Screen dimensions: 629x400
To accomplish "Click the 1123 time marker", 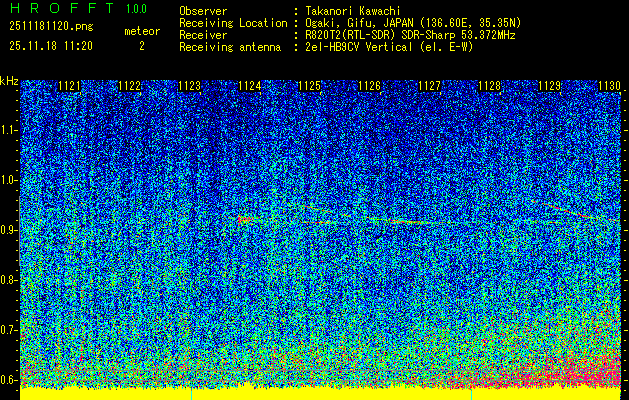I will click(x=189, y=86).
